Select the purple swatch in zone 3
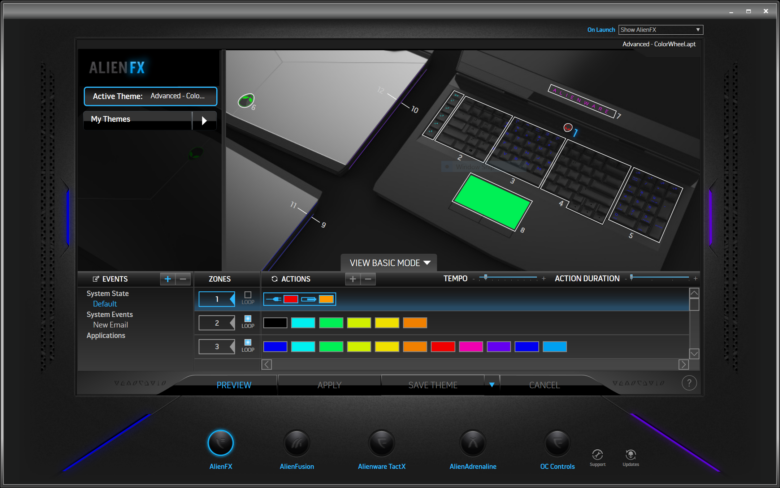 pyautogui.click(x=498, y=347)
